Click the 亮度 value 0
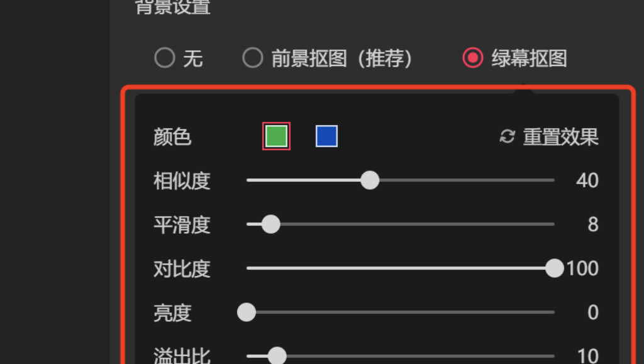 click(592, 313)
